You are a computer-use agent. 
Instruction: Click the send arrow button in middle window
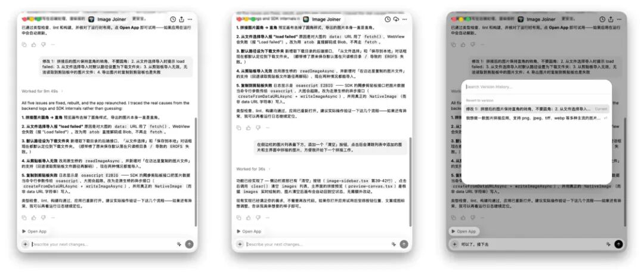404,244
